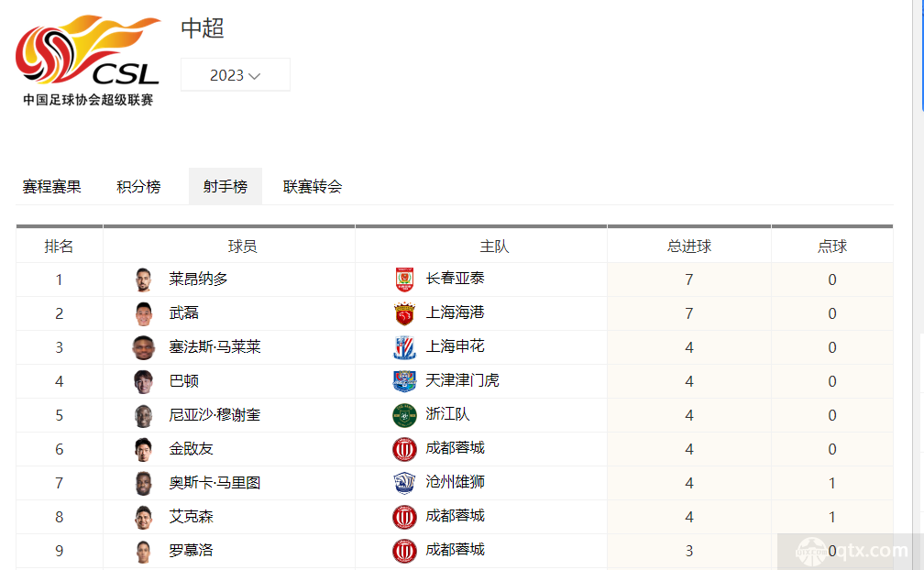Open team name 长春亚泰
924x570 pixels.
(x=455, y=278)
